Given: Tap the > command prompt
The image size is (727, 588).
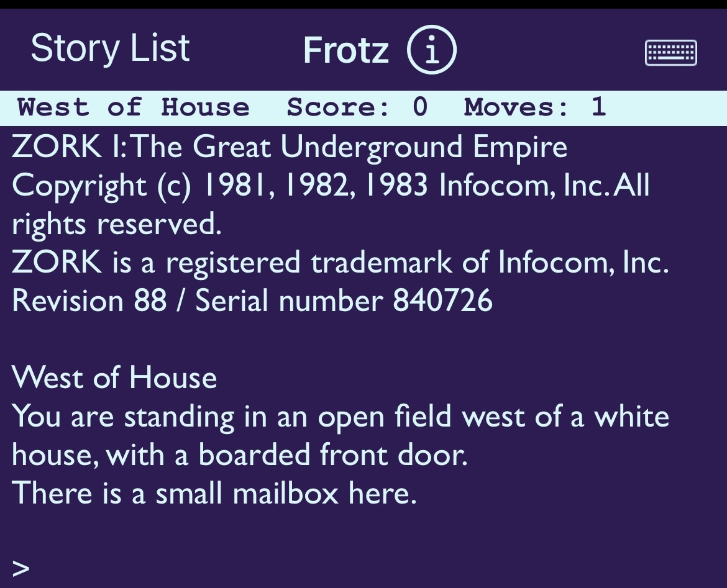Looking at the screenshot, I should click(x=21, y=568).
